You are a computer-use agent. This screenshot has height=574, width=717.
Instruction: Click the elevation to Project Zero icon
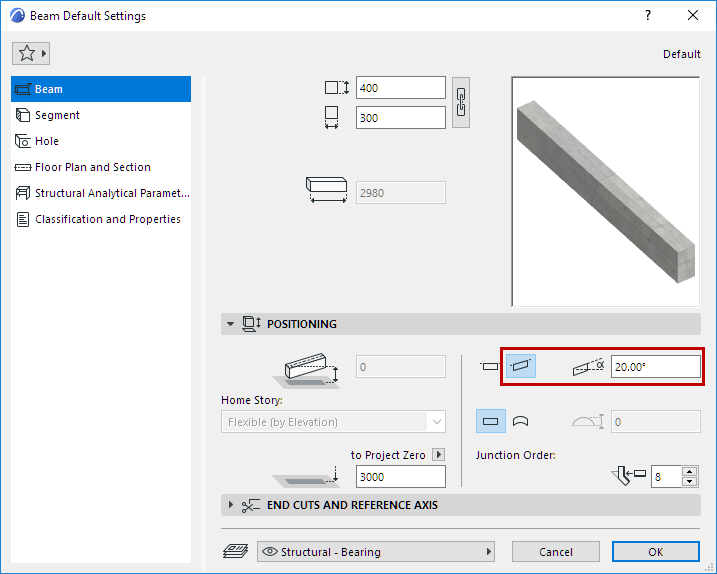[306, 477]
